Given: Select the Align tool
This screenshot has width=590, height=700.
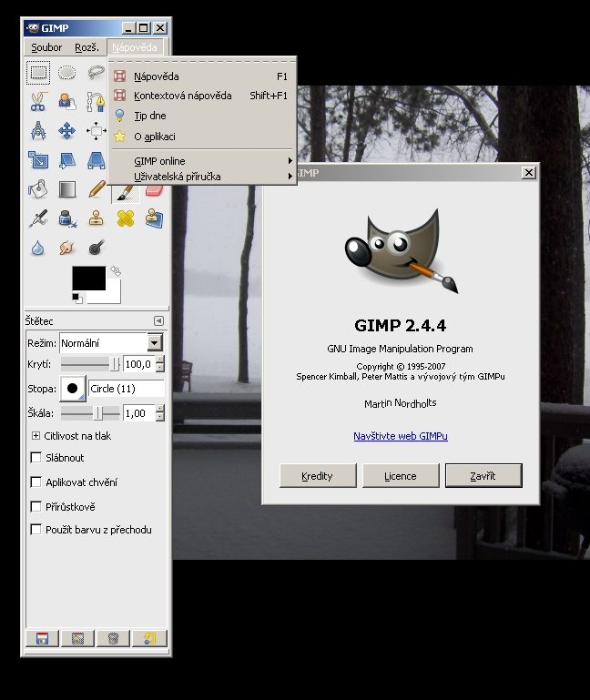Looking at the screenshot, I should tap(96, 131).
